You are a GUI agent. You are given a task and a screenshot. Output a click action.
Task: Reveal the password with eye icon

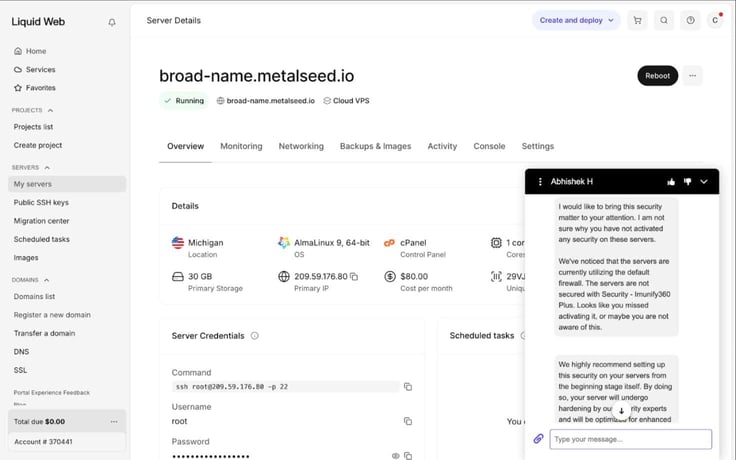coord(396,456)
